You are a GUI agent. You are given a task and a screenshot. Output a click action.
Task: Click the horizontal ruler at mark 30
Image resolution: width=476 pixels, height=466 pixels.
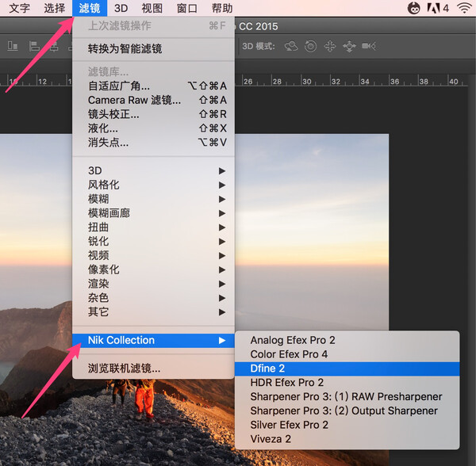(306, 82)
